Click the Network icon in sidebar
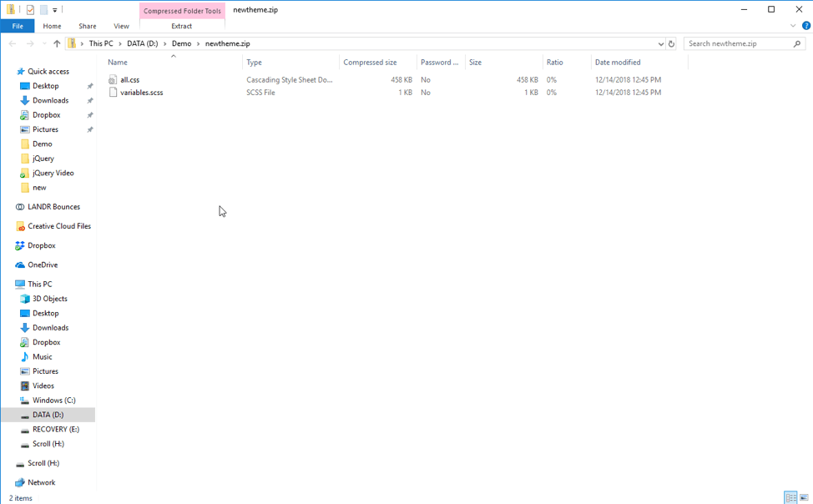The width and height of the screenshot is (813, 504). (x=20, y=483)
